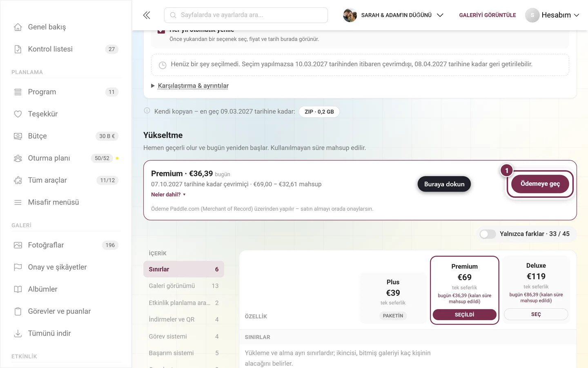Open Oturma planı seating icon
Viewport: 588px width, 368px height.
(18, 158)
